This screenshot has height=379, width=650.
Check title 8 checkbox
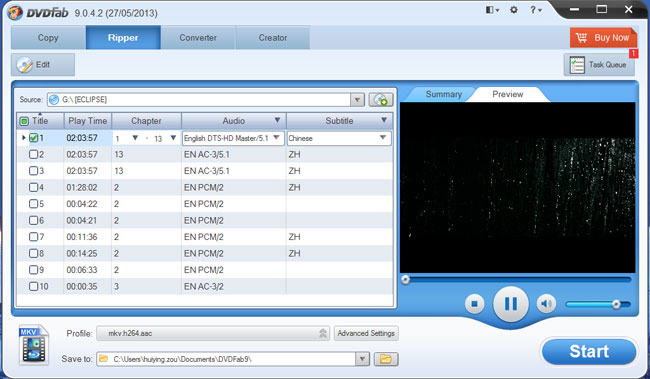[x=34, y=253]
